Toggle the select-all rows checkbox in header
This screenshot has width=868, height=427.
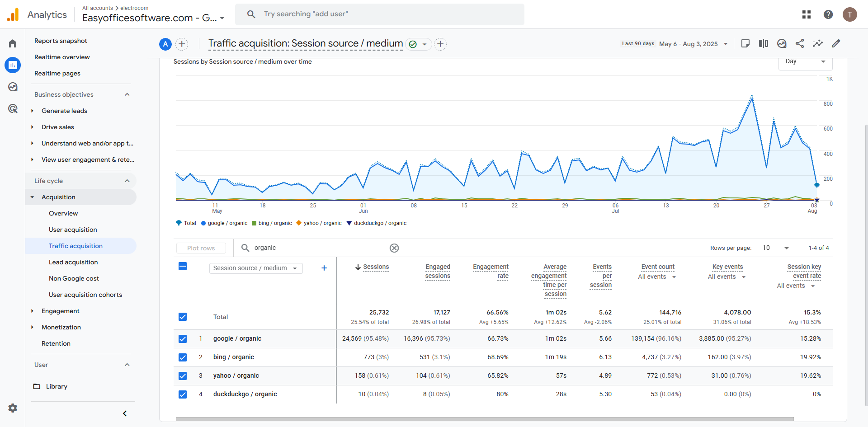click(x=183, y=266)
